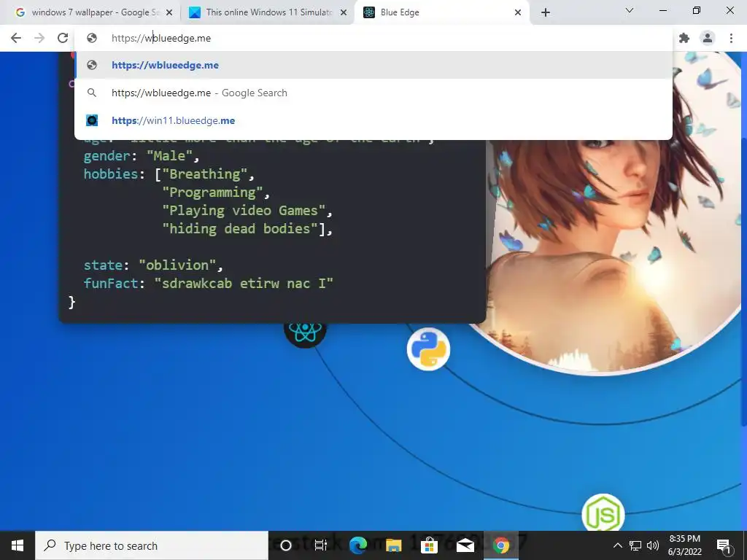The width and height of the screenshot is (747, 560).
Task: Switch to the online Windows 11 Simulator tab
Action: pos(267,12)
